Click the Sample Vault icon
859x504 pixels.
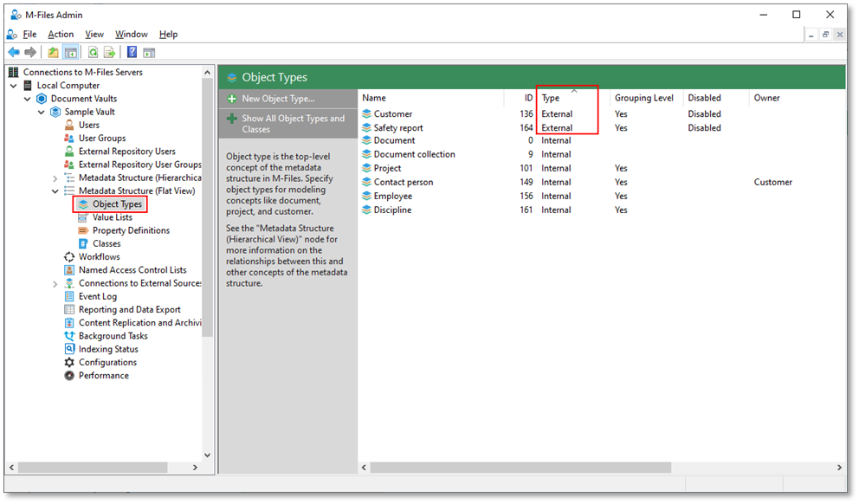(x=55, y=112)
